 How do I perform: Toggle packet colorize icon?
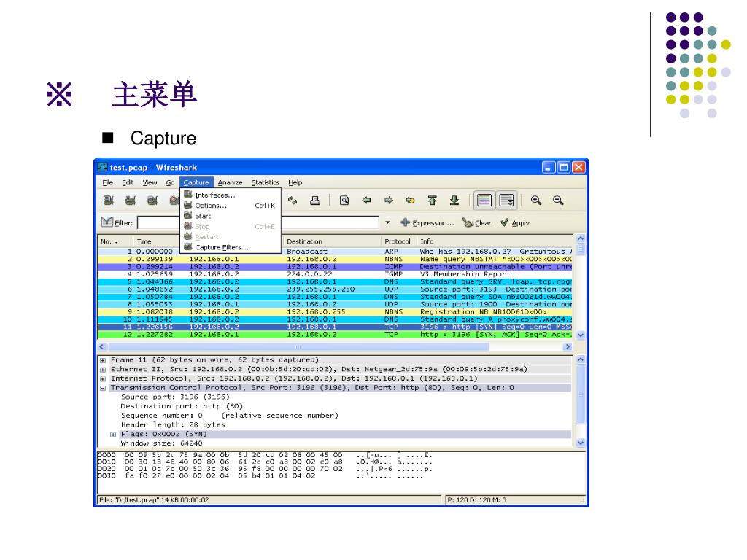pyautogui.click(x=484, y=201)
